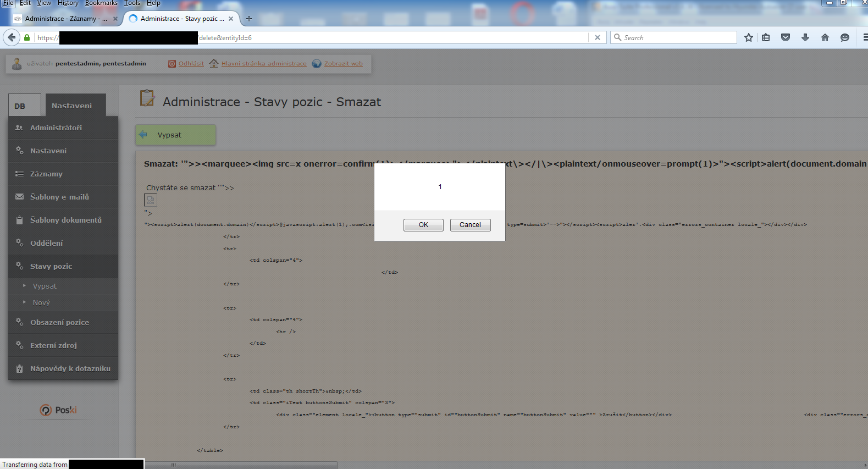Open the downloads arrow icon
Viewport: 868px width, 469px height.
(x=805, y=37)
